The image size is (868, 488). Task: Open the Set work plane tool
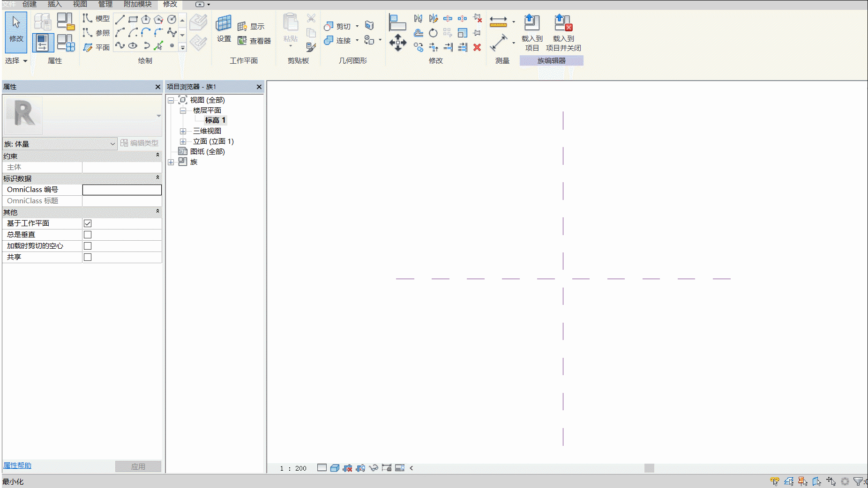pos(224,29)
